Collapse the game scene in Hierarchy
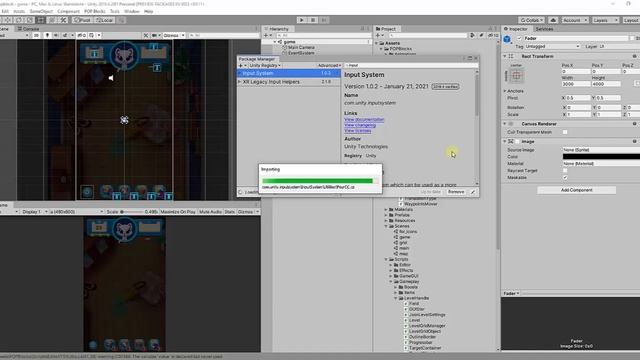The height and width of the screenshot is (360, 640). (275, 42)
